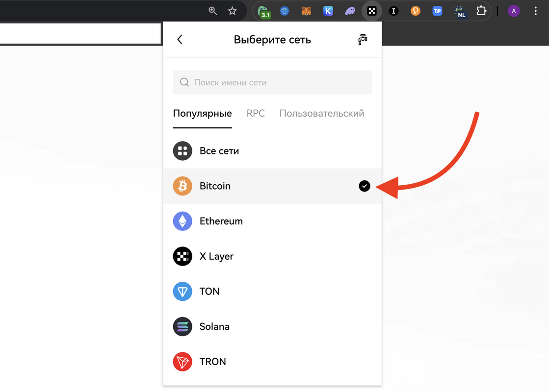This screenshot has width=549, height=392.
Task: Toggle the Bitcoin selected checkmark
Action: (365, 186)
